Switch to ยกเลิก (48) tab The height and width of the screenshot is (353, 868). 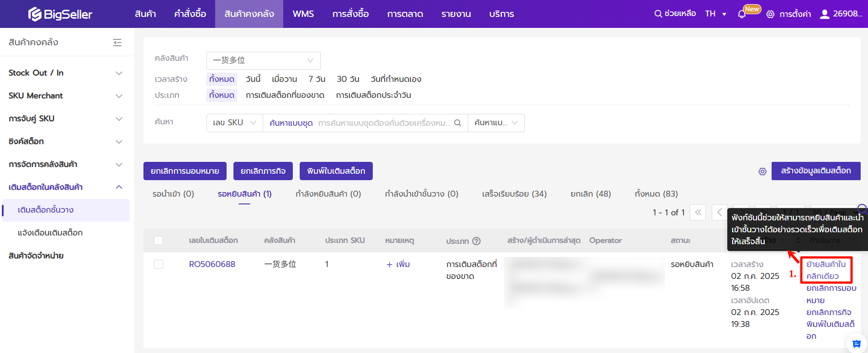pyautogui.click(x=591, y=194)
